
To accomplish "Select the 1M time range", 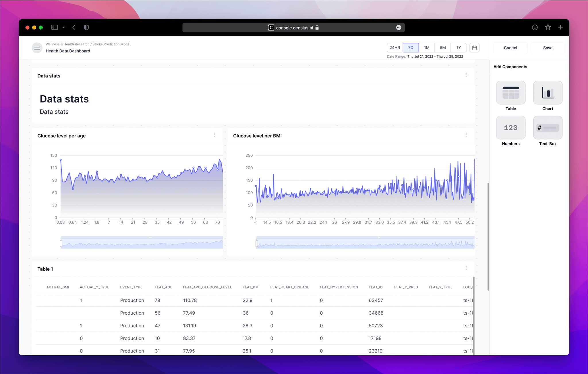I will point(427,48).
